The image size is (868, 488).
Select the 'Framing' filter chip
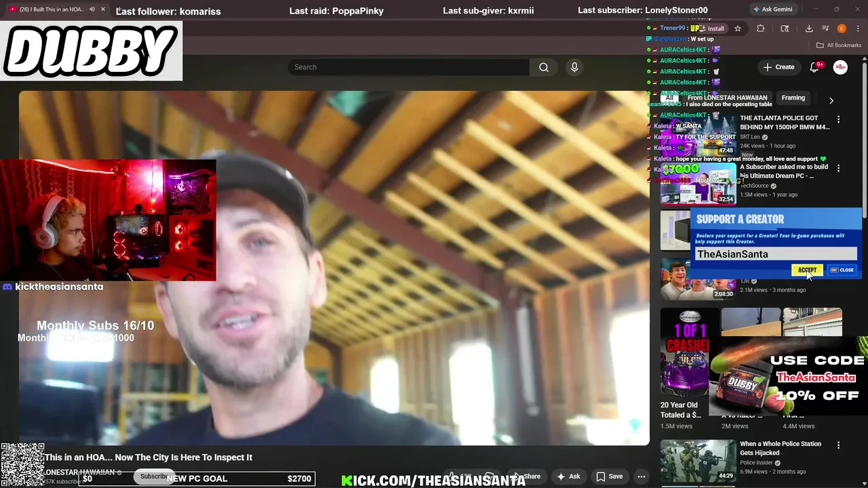[x=793, y=98]
